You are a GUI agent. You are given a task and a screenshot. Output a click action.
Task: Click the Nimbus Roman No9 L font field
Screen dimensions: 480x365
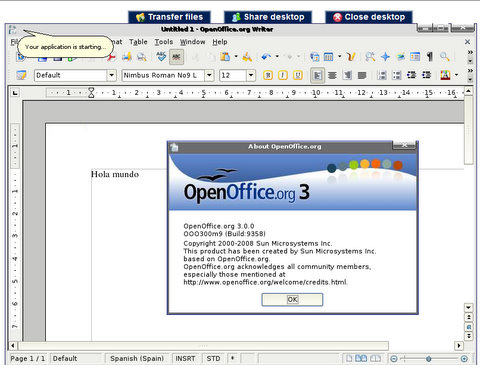pyautogui.click(x=163, y=75)
